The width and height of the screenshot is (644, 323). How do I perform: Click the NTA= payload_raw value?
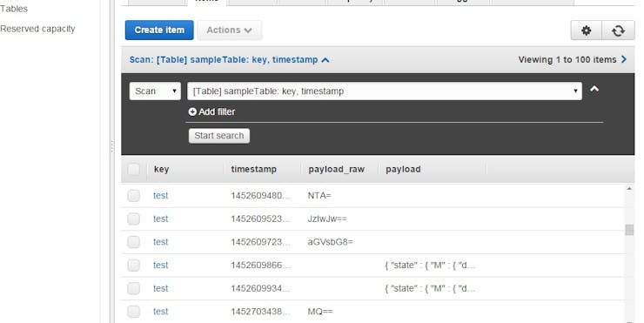coord(319,196)
